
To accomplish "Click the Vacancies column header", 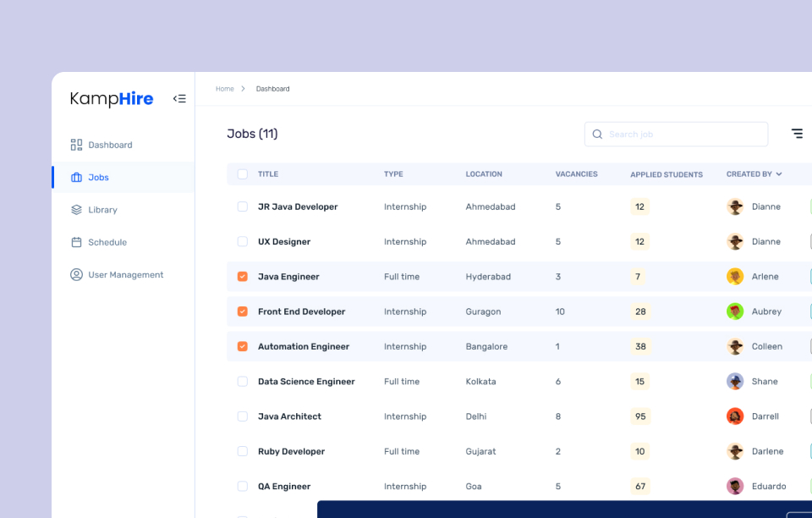I will [576, 174].
